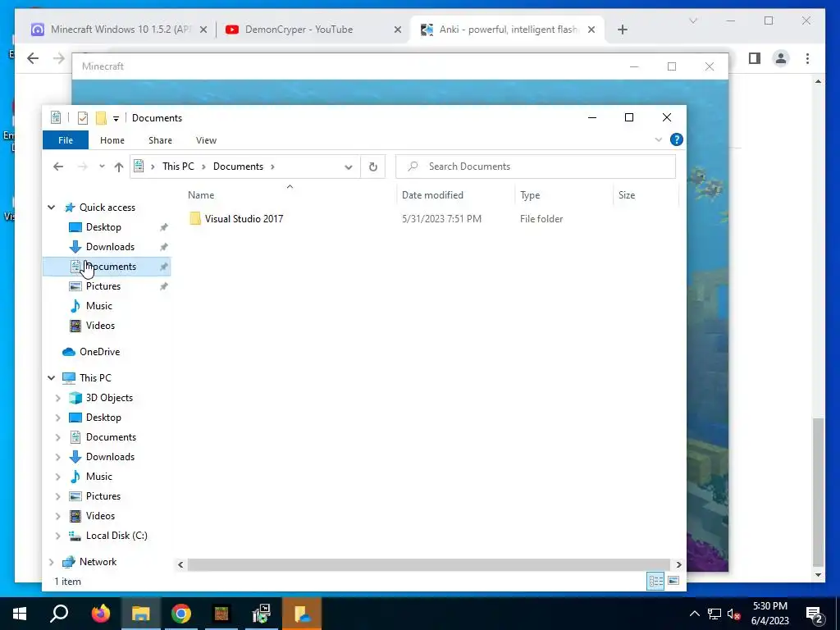The height and width of the screenshot is (630, 840).
Task: Sort by the Size column header
Action: pyautogui.click(x=627, y=195)
